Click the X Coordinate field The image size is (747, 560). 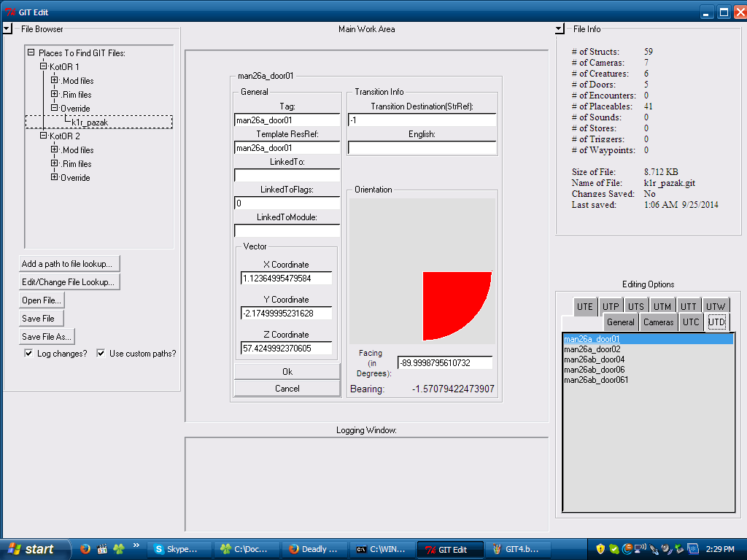point(287,278)
